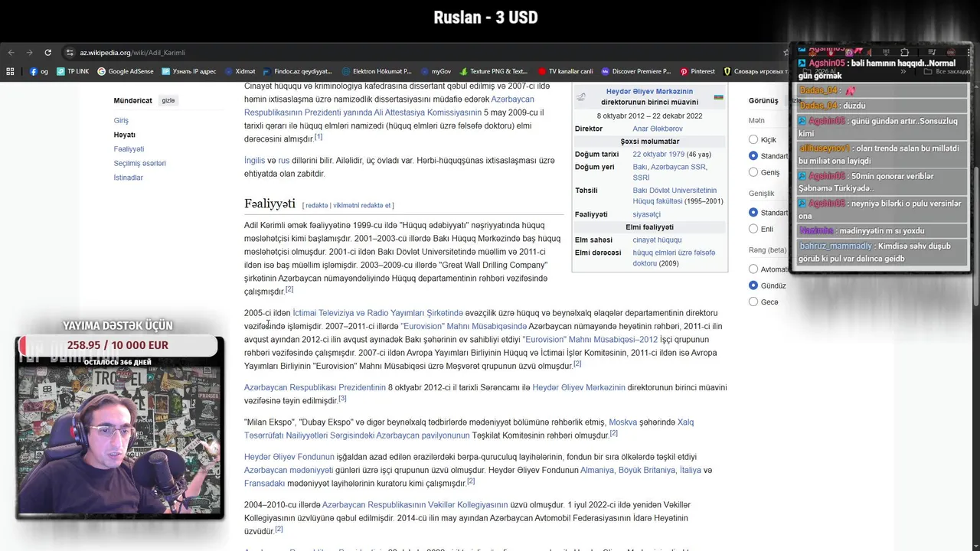Open the Pinterest bookmark

coord(697,71)
